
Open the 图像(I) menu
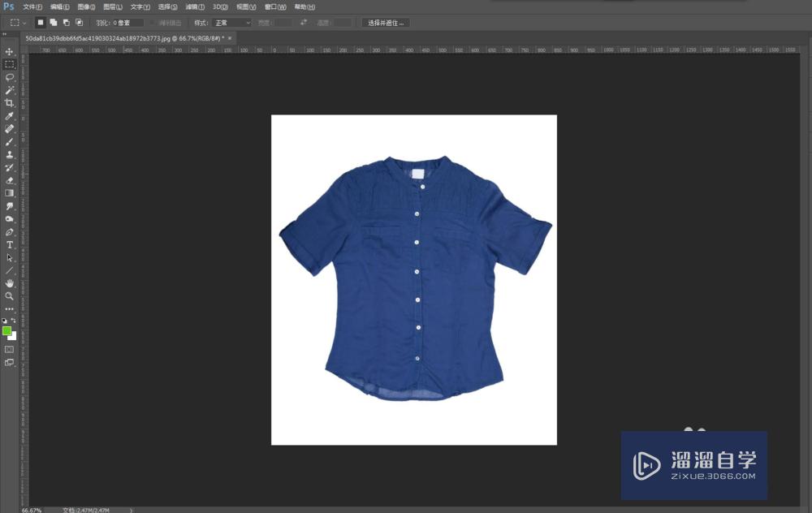87,6
